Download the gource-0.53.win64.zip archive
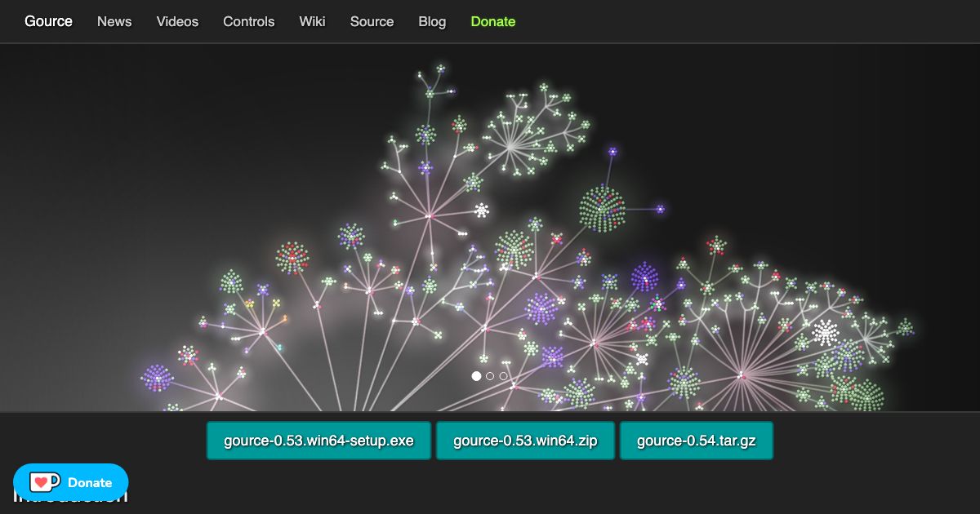 (525, 440)
